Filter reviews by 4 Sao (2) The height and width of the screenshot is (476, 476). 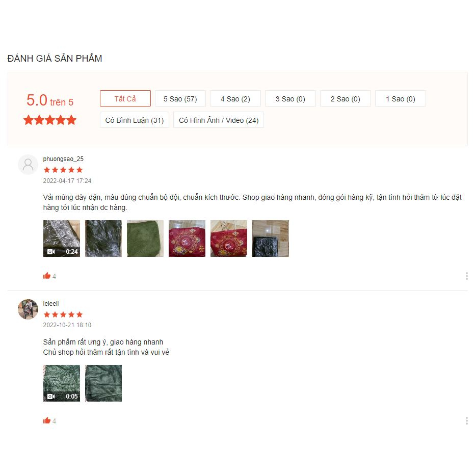(235, 98)
